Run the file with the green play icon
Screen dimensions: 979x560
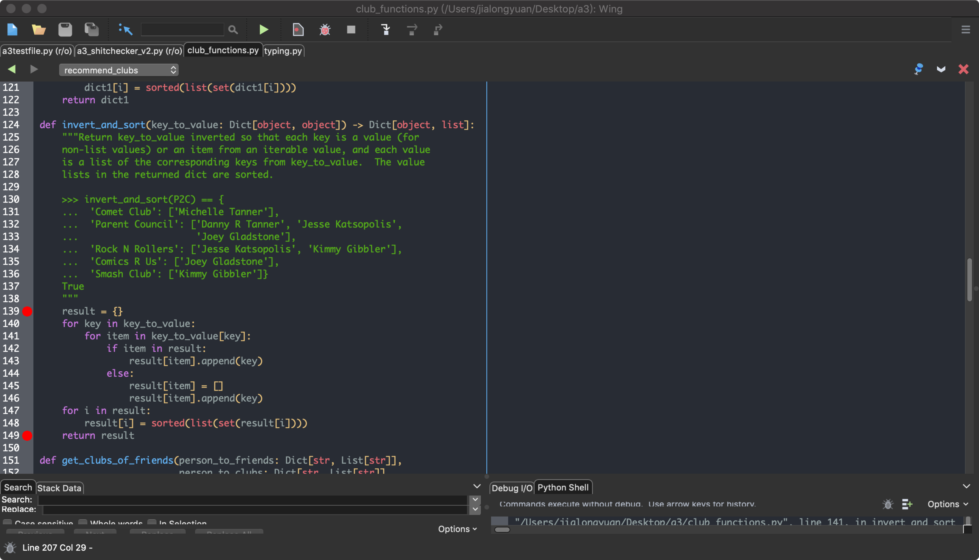(x=264, y=30)
